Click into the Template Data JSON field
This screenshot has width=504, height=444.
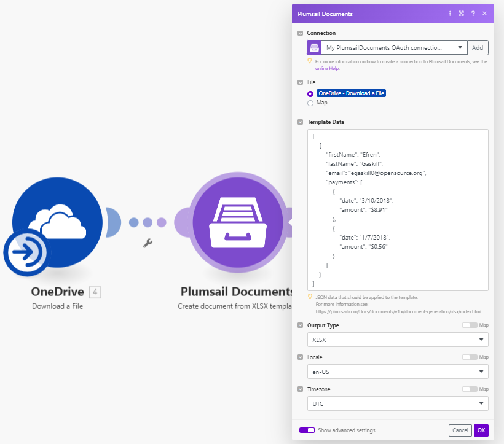[398, 210]
